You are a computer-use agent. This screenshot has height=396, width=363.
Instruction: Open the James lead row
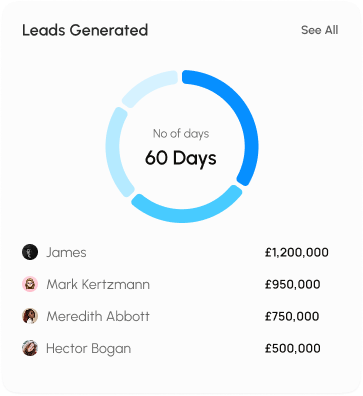coord(175,252)
